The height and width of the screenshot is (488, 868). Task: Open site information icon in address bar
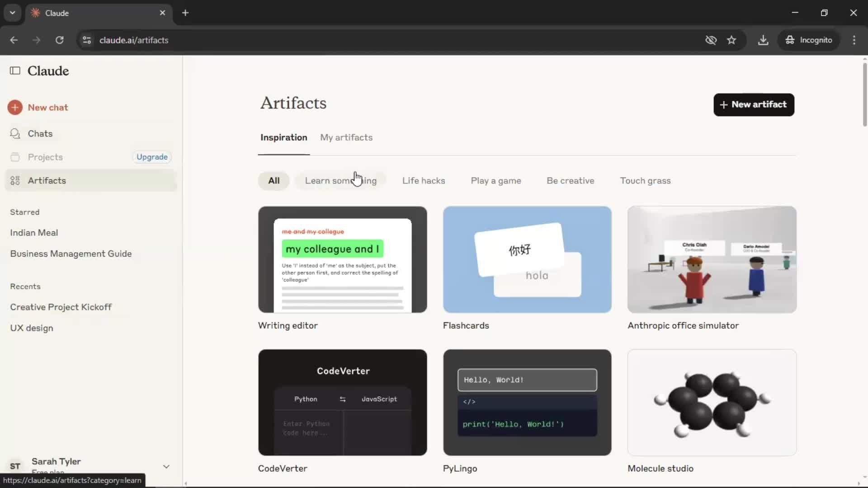[x=87, y=40]
